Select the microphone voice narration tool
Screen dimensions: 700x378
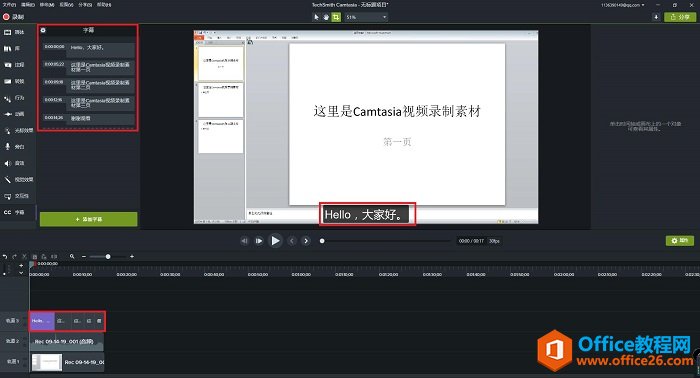(x=8, y=146)
